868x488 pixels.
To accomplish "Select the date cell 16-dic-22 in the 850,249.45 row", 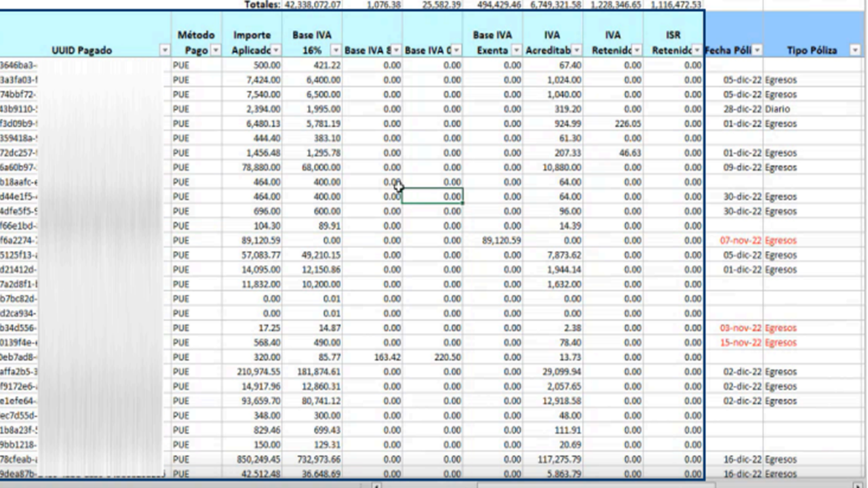I will 734,460.
